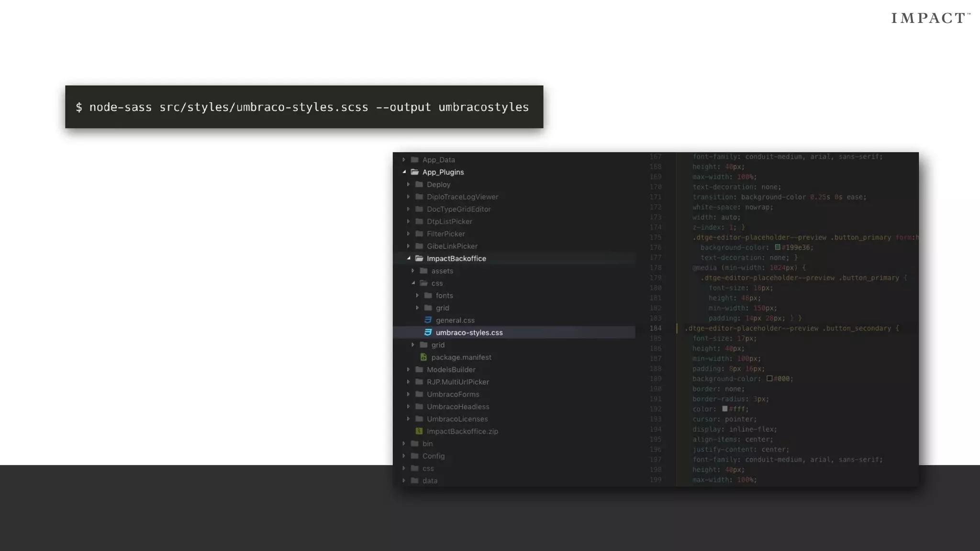The width and height of the screenshot is (980, 551).
Task: Click the CSS icon beside general.css
Action: [428, 320]
